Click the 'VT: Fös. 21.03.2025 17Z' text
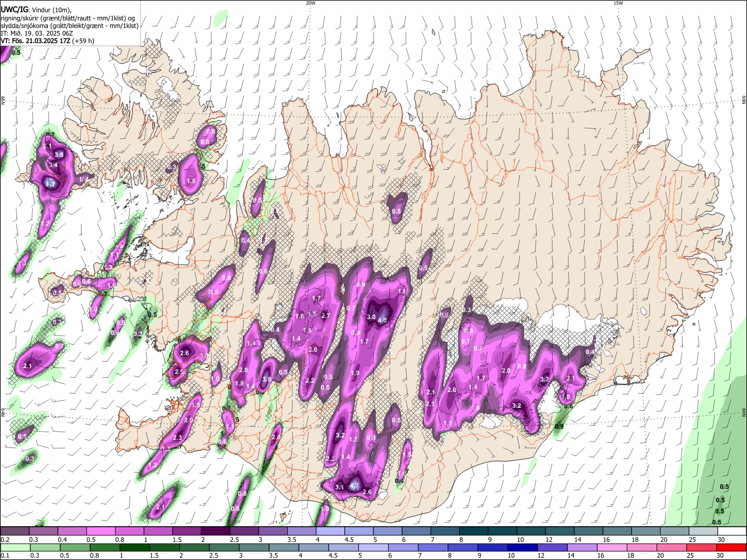This screenshot has height=560, width=747. 36,41
